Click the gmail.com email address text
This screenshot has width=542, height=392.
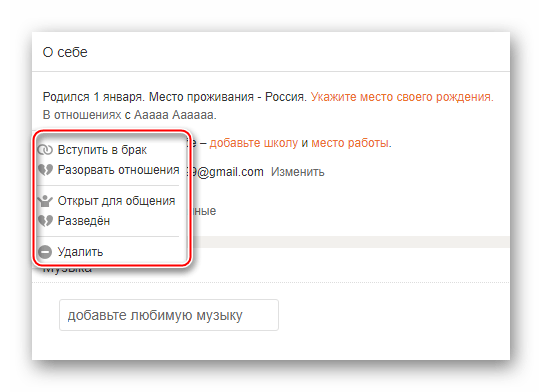(x=227, y=172)
